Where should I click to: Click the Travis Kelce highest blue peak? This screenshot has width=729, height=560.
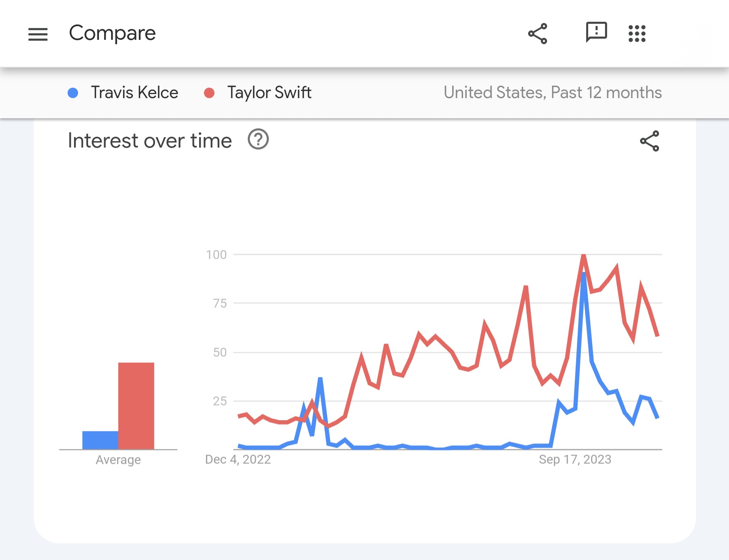click(583, 274)
